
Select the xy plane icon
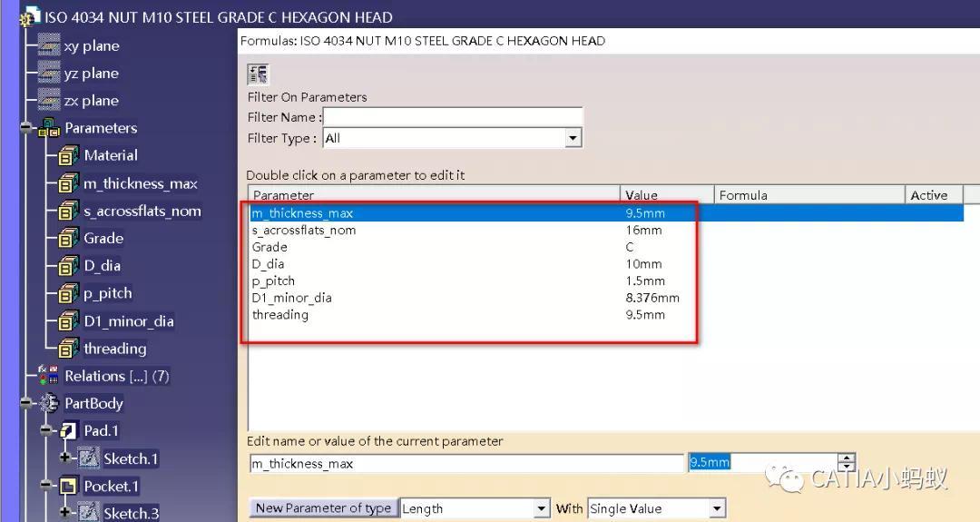click(49, 45)
